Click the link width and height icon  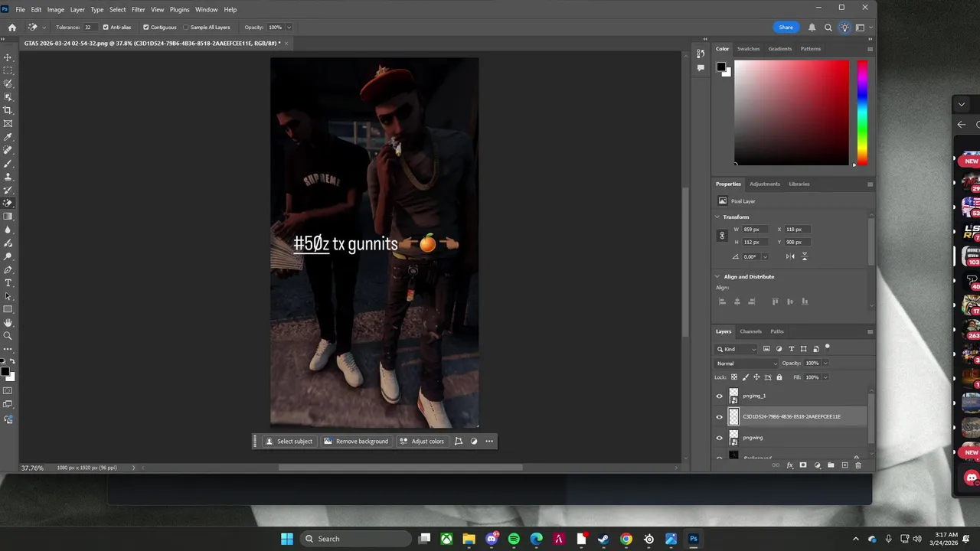coord(722,236)
